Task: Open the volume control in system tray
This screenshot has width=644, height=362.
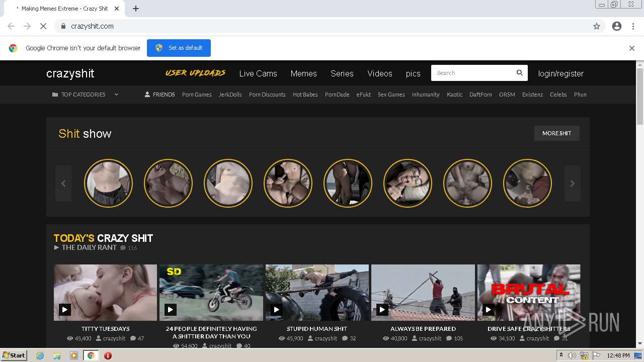Action: [x=572, y=355]
